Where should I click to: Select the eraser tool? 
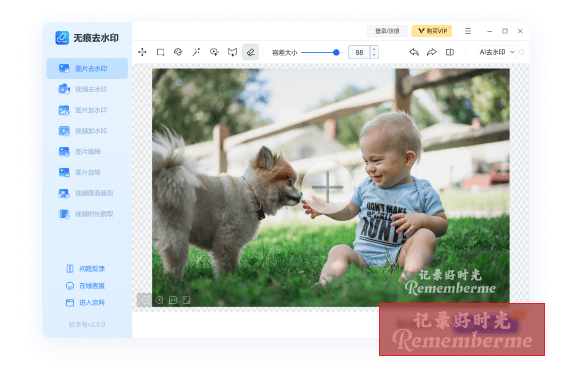(x=250, y=52)
